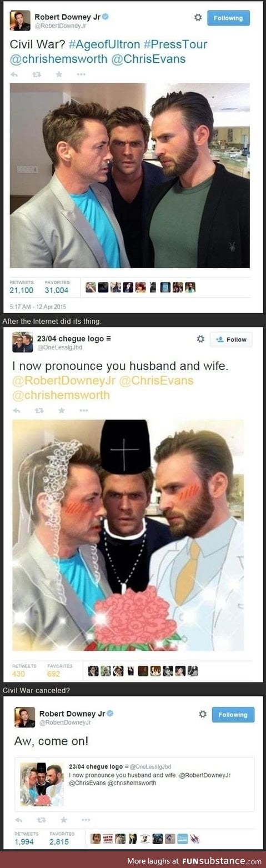Reply to the Aw, come on! tweet
Viewport: 266px width, 868px height.
(18, 819)
